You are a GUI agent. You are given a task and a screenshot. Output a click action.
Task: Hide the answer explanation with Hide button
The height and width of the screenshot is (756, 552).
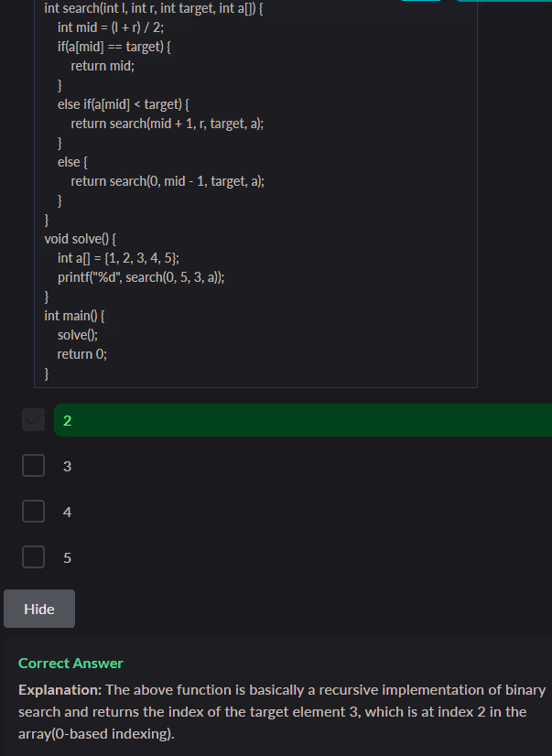[x=39, y=609]
